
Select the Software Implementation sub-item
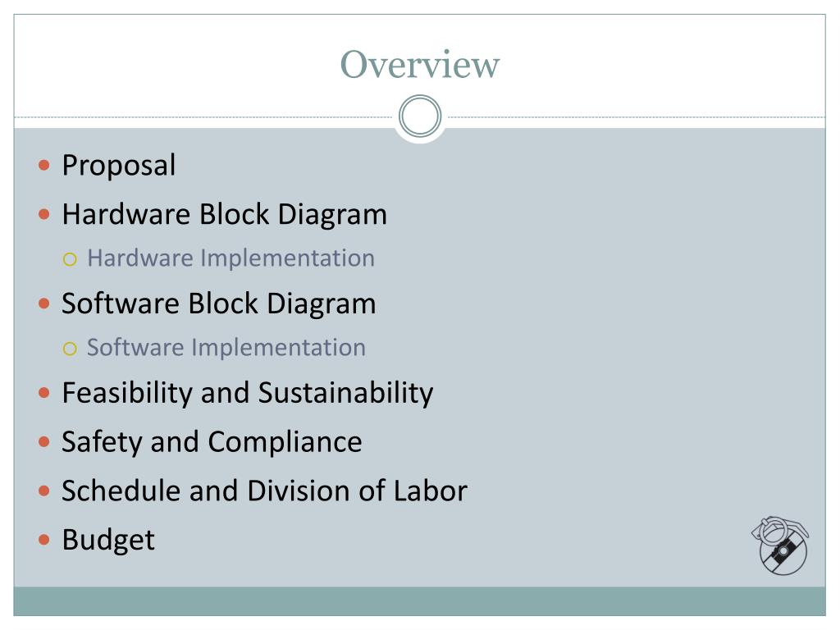pyautogui.click(x=226, y=348)
